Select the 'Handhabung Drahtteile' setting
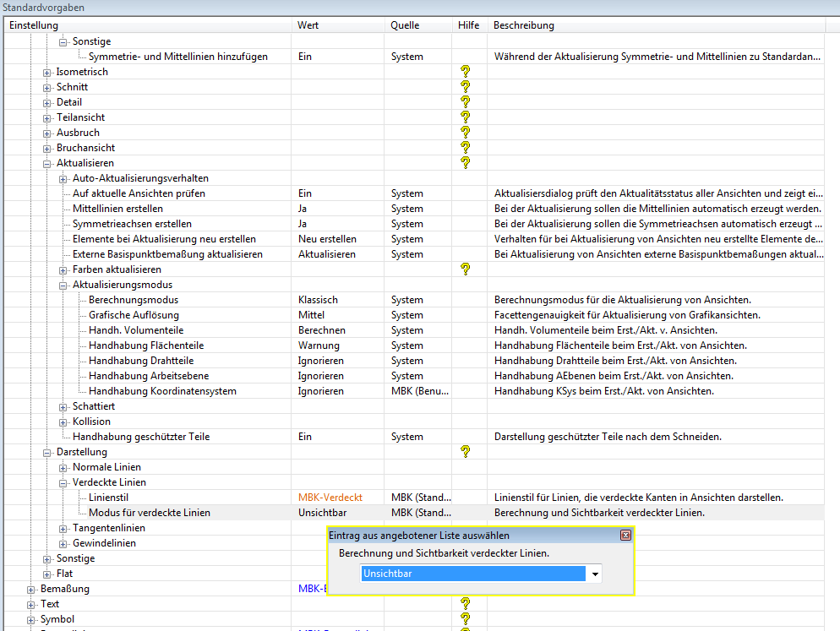Viewport: 840px width, 631px height. tap(141, 361)
